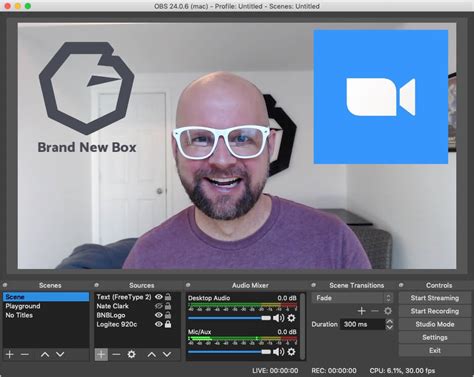Click the Exit button
This screenshot has width=474, height=377.
coord(435,350)
